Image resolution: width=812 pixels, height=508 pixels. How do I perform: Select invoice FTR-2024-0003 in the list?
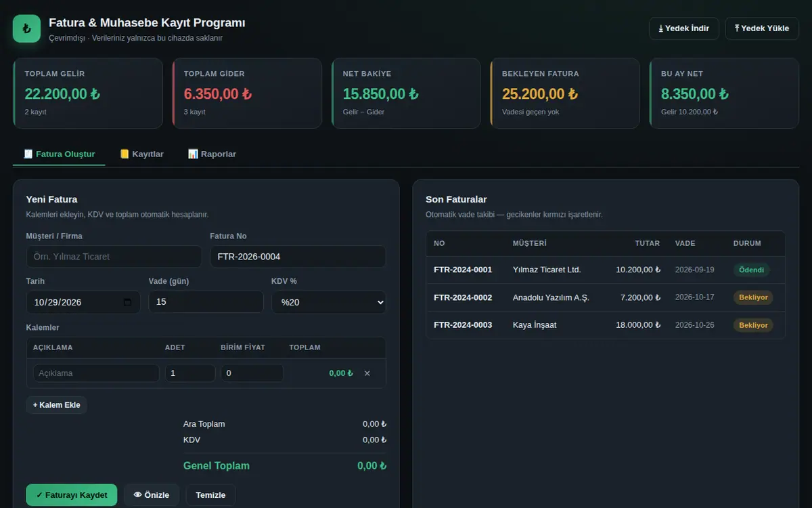pos(606,325)
